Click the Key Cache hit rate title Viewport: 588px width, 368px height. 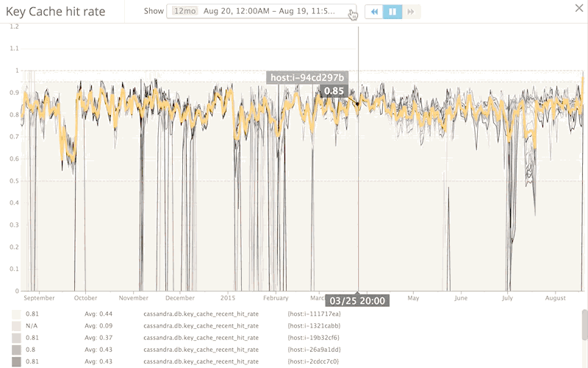[56, 12]
